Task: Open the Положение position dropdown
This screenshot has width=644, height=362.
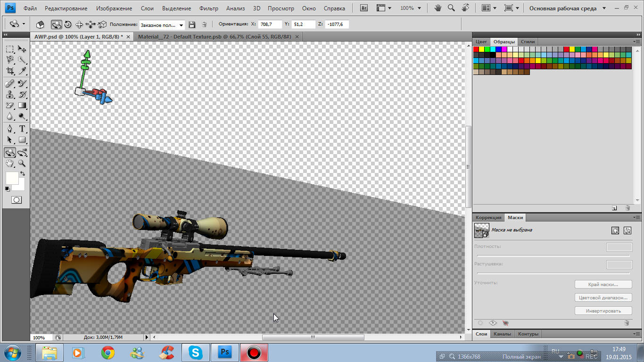Action: 162,25
